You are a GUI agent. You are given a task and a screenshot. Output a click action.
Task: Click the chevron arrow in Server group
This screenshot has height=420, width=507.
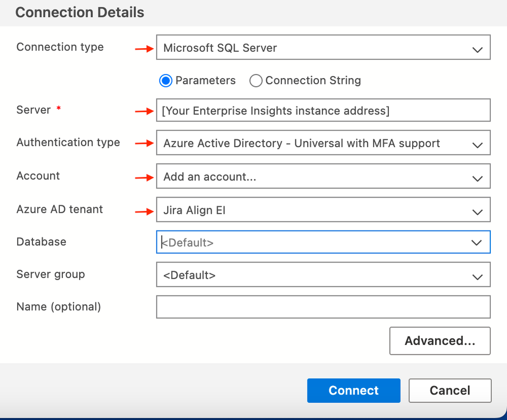(477, 277)
